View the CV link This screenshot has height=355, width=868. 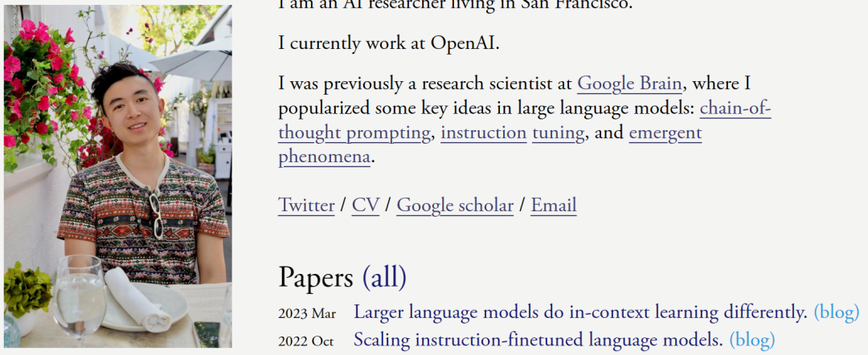pos(366,205)
